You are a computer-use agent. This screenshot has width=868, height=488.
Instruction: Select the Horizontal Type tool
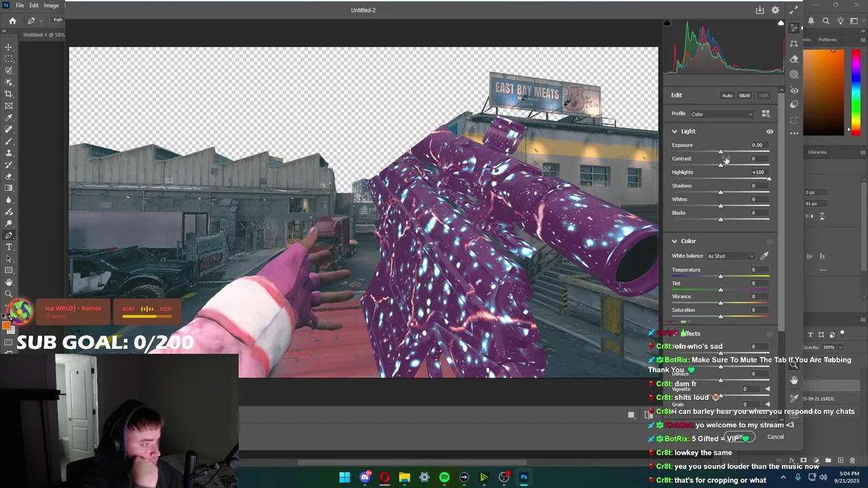9,247
